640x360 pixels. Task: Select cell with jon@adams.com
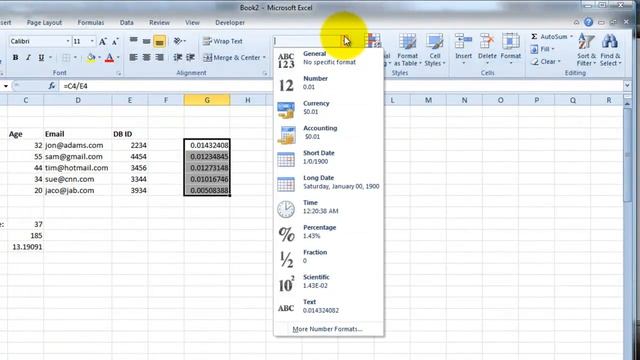[78, 145]
